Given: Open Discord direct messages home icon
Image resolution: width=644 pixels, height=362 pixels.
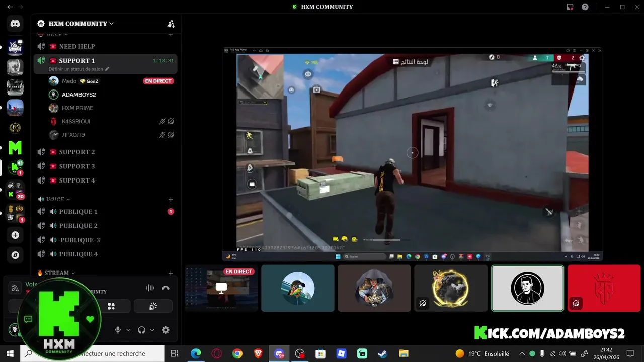Looking at the screenshot, I should [15, 23].
